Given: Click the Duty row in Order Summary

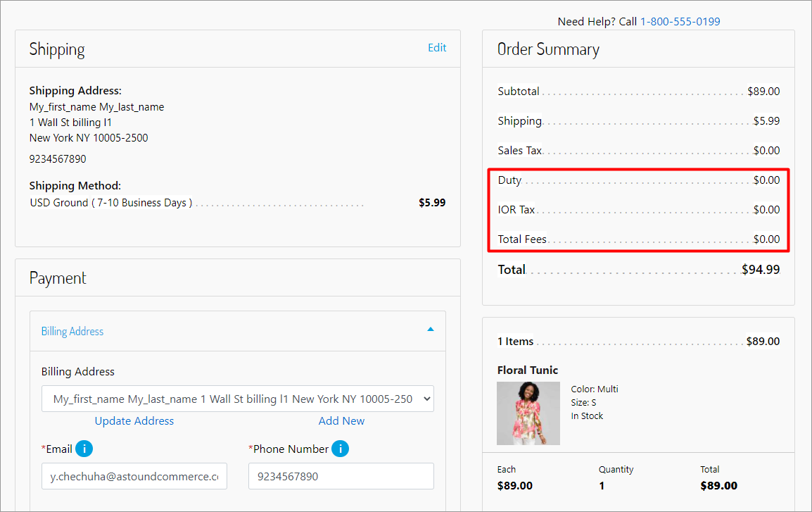Looking at the screenshot, I should click(x=638, y=180).
